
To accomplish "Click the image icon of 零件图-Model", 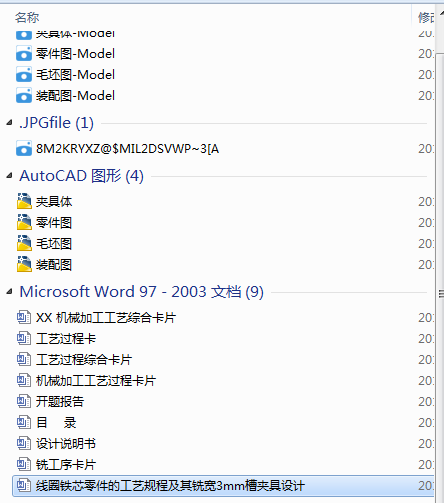I will click(24, 54).
